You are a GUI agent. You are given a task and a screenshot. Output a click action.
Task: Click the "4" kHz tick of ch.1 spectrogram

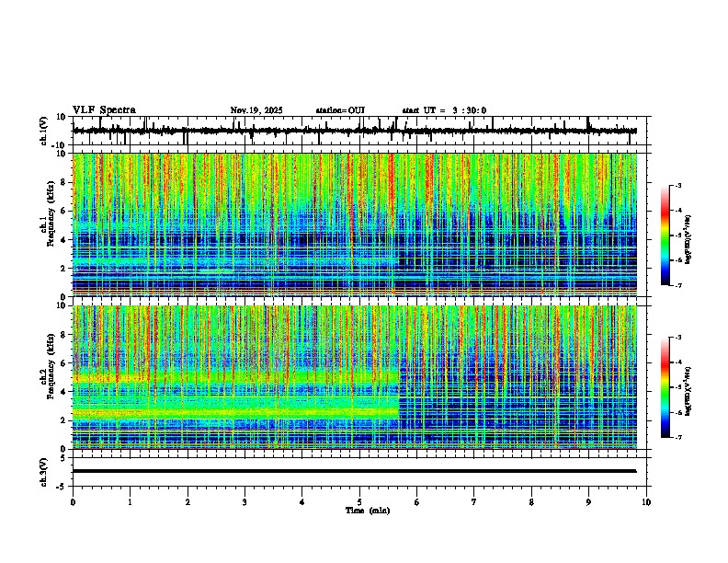coord(64,240)
